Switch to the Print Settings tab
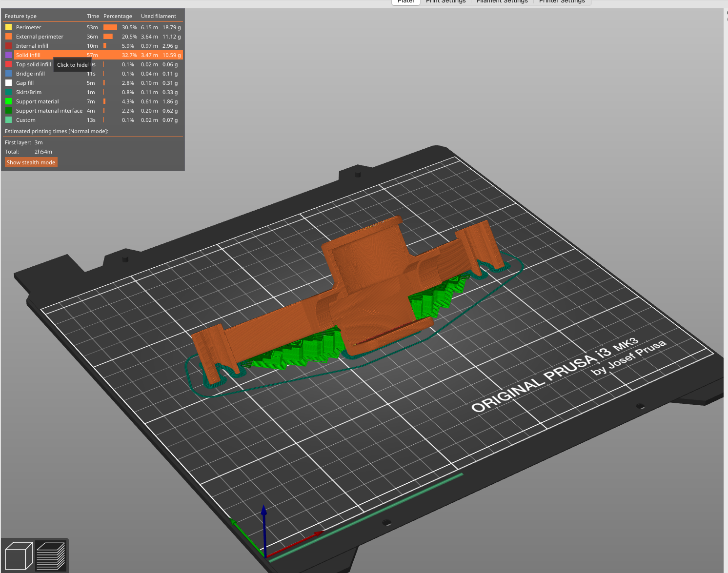 coord(445,1)
